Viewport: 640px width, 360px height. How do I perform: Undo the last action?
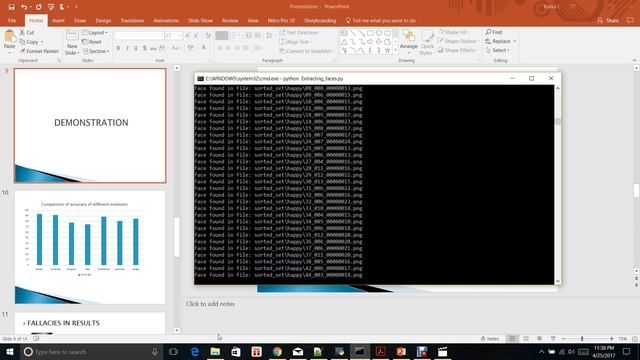24,7
